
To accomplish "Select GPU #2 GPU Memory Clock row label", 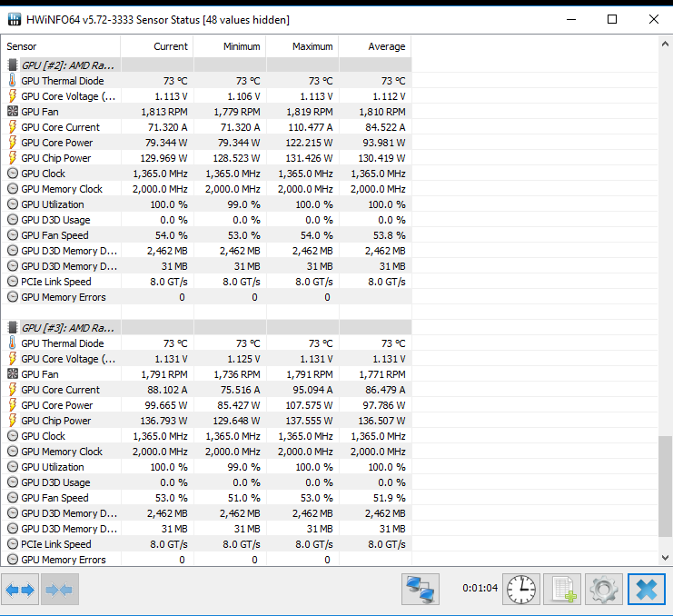I will (x=62, y=189).
